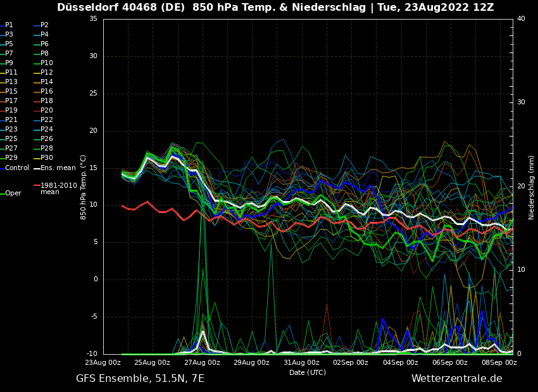Toggle the P10 ensemble member in legend
This screenshot has height=392, width=538.
point(46,63)
